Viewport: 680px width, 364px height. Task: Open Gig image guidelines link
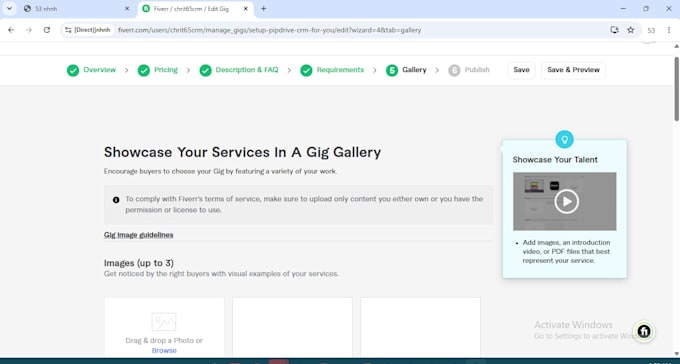tap(138, 235)
